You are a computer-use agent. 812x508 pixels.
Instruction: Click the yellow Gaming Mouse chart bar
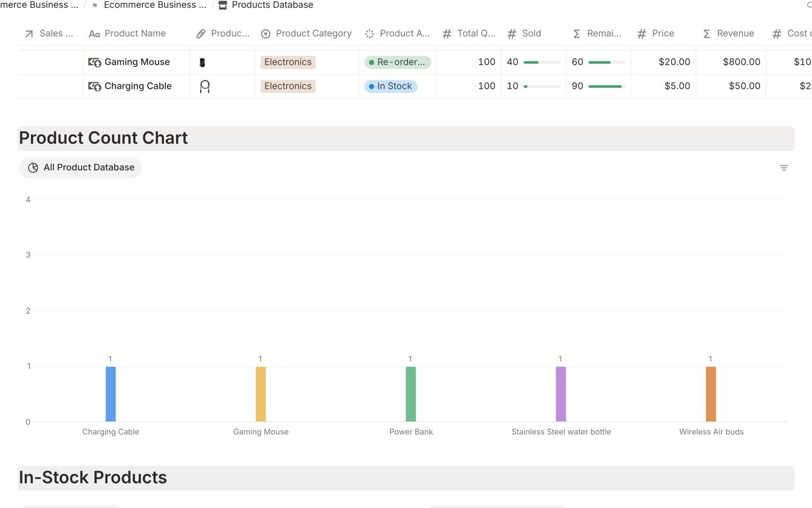tap(261, 394)
